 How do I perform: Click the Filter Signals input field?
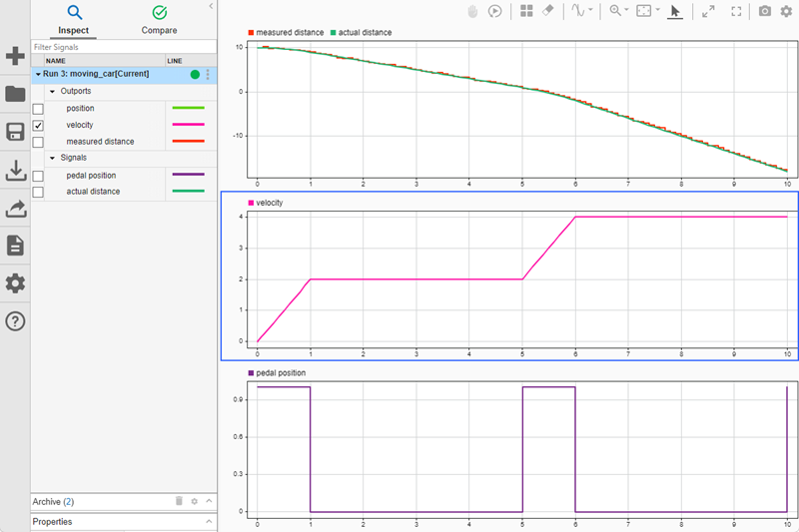point(120,47)
